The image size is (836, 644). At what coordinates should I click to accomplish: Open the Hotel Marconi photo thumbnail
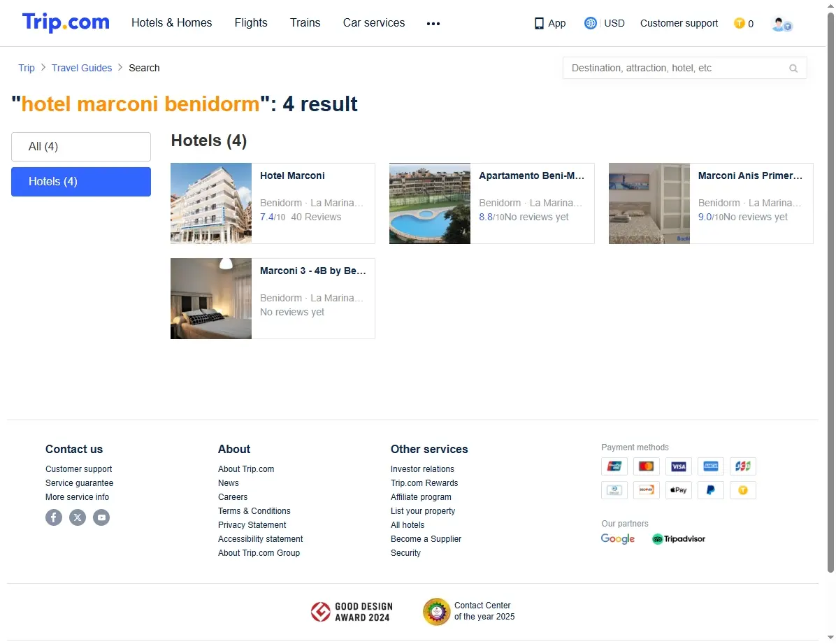coord(211,203)
